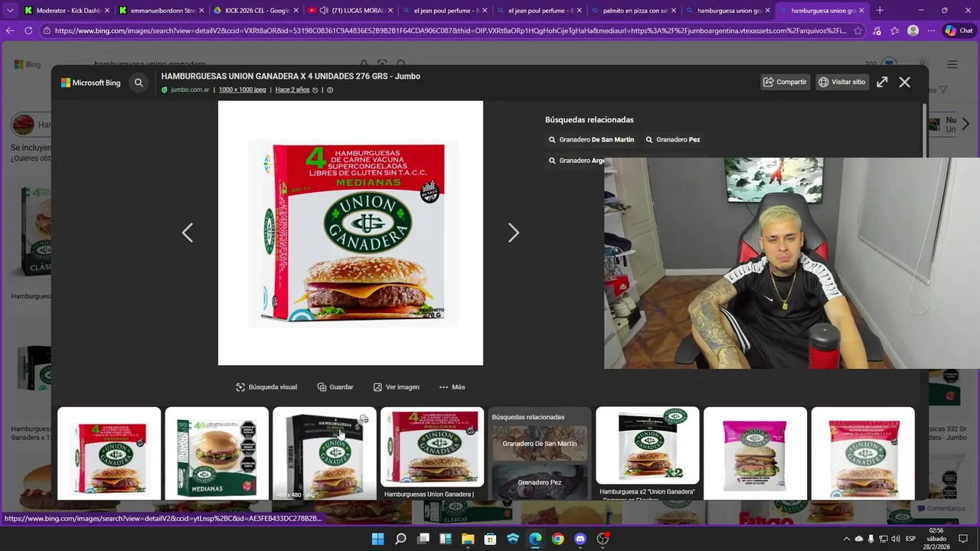Open OBS Studio from taskbar
Image resolution: width=980 pixels, height=551 pixels.
603,539
